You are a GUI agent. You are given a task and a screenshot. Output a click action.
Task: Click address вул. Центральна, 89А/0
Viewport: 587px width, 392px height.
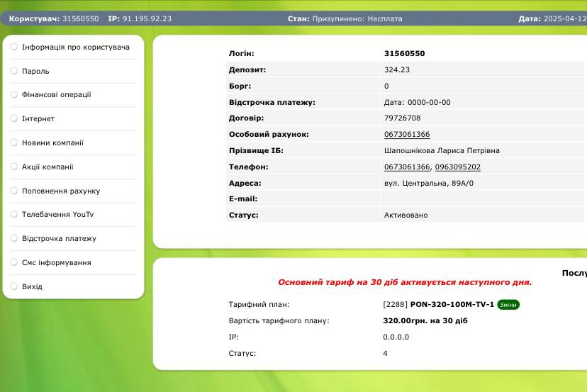point(429,184)
